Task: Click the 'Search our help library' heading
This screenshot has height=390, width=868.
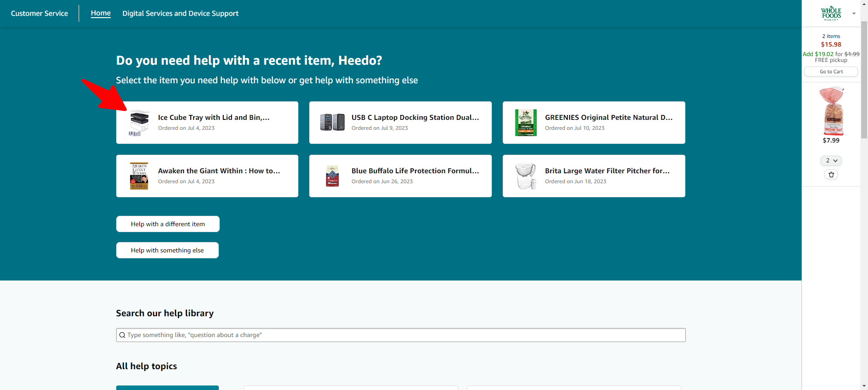Action: coord(165,313)
